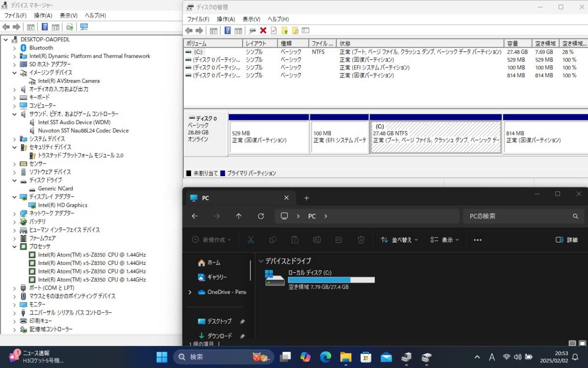Go up one level in File Explorer

tap(239, 216)
